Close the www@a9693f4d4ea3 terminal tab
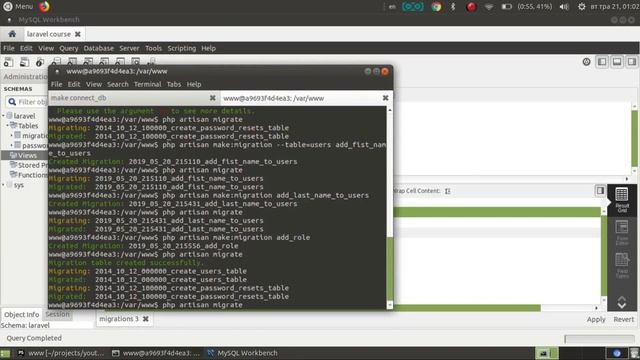This screenshot has height=360, width=640. [x=385, y=98]
